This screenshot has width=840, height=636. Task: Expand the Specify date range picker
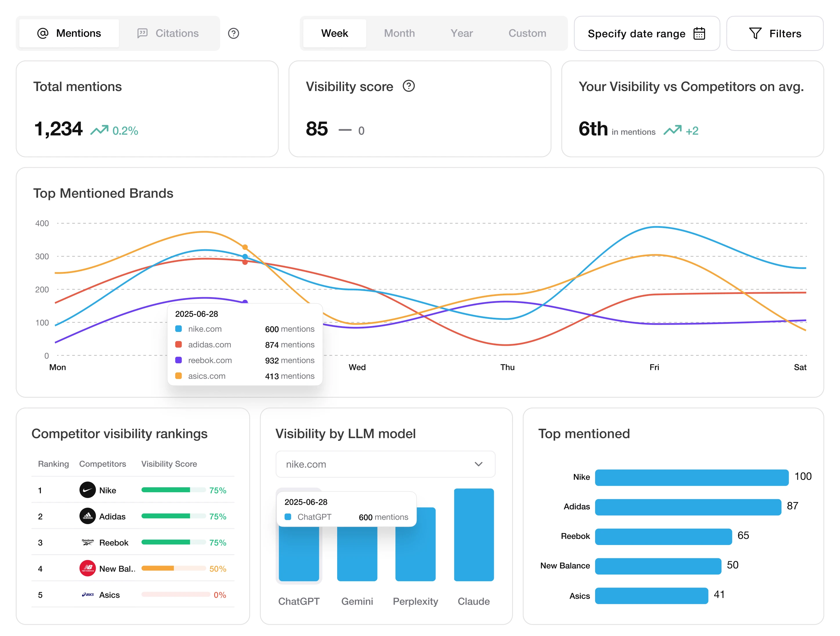pos(646,33)
